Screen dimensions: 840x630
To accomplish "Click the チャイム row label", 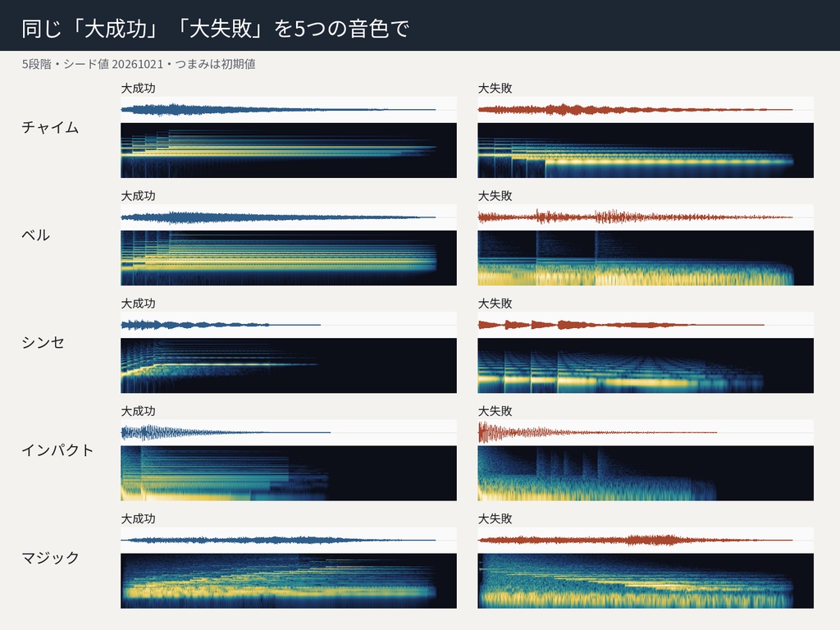I will [50, 127].
